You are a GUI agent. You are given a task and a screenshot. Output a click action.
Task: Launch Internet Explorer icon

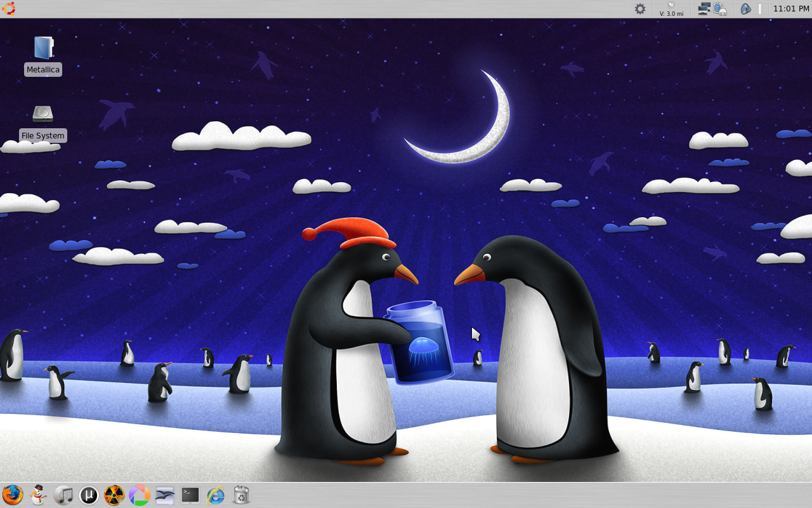pyautogui.click(x=216, y=495)
